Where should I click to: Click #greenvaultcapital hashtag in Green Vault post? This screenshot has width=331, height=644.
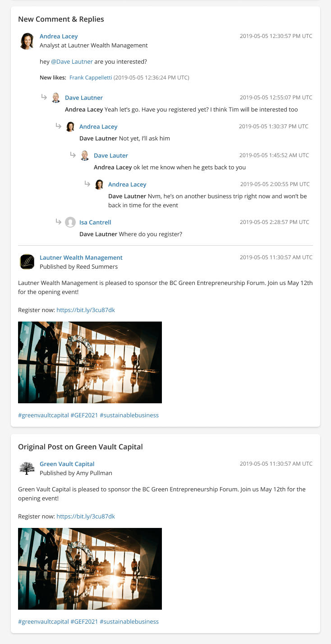tap(43, 621)
